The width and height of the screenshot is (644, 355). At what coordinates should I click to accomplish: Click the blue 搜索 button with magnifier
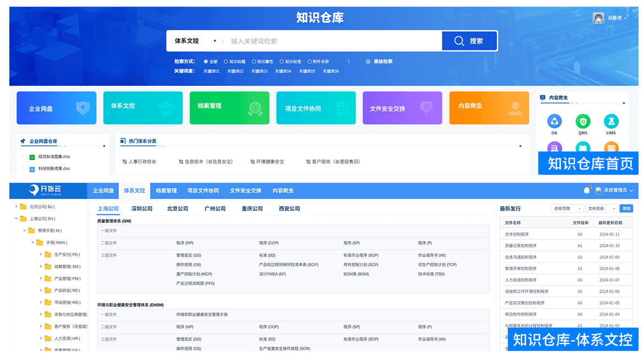click(x=470, y=41)
